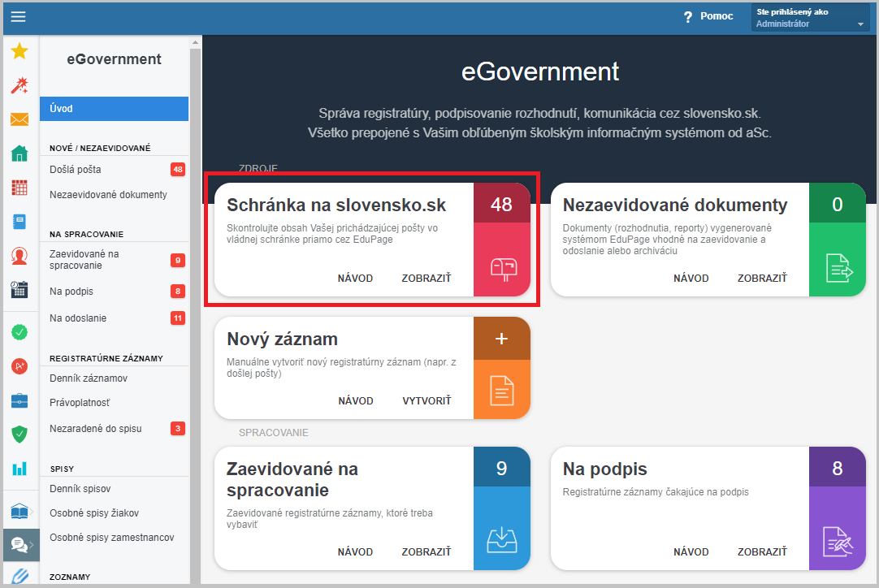Click the blue open book icon

click(19, 511)
